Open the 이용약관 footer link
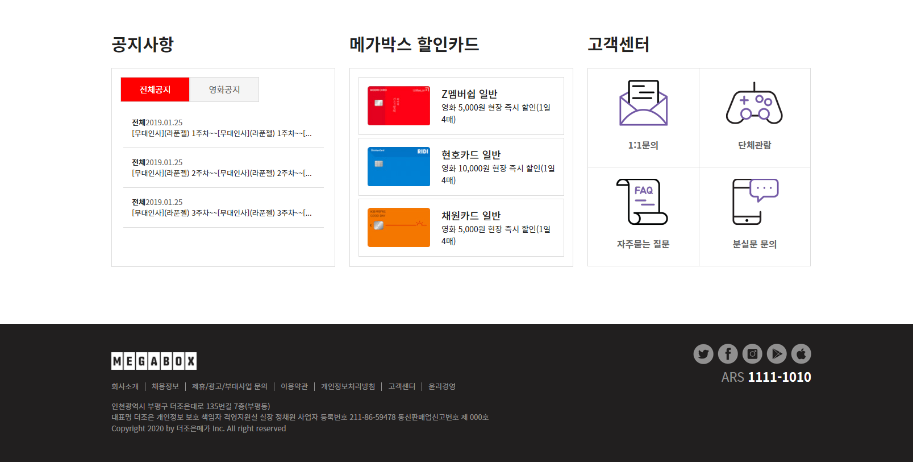The width and height of the screenshot is (913, 462). tap(294, 386)
